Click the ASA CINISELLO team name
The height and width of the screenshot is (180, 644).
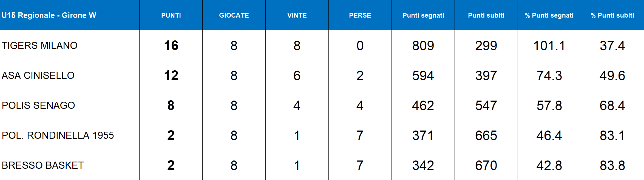point(38,75)
